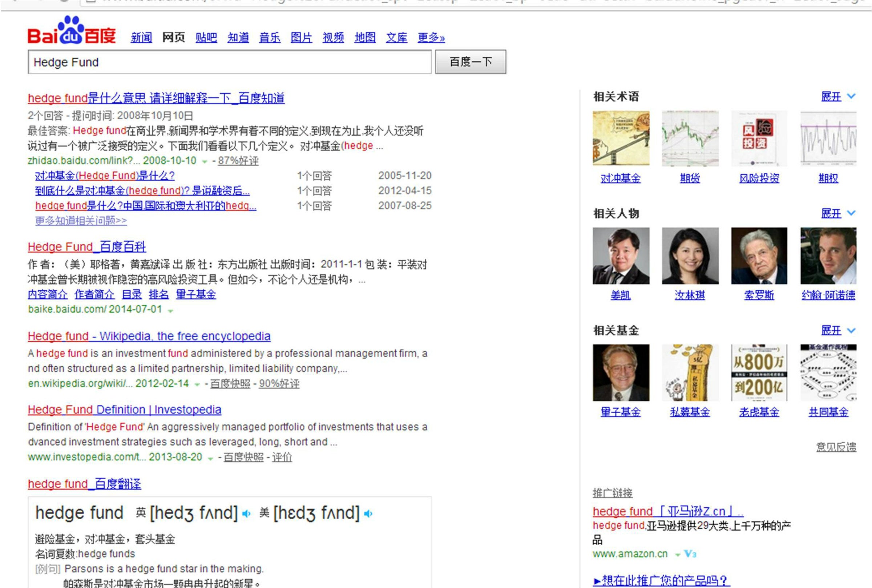This screenshot has height=588, width=872.
Task: Open the 期货 text link under thumbnail
Action: 690,178
